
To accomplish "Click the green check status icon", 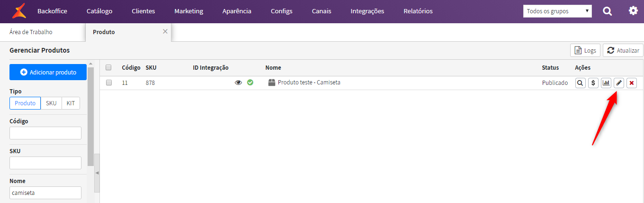I will click(250, 83).
